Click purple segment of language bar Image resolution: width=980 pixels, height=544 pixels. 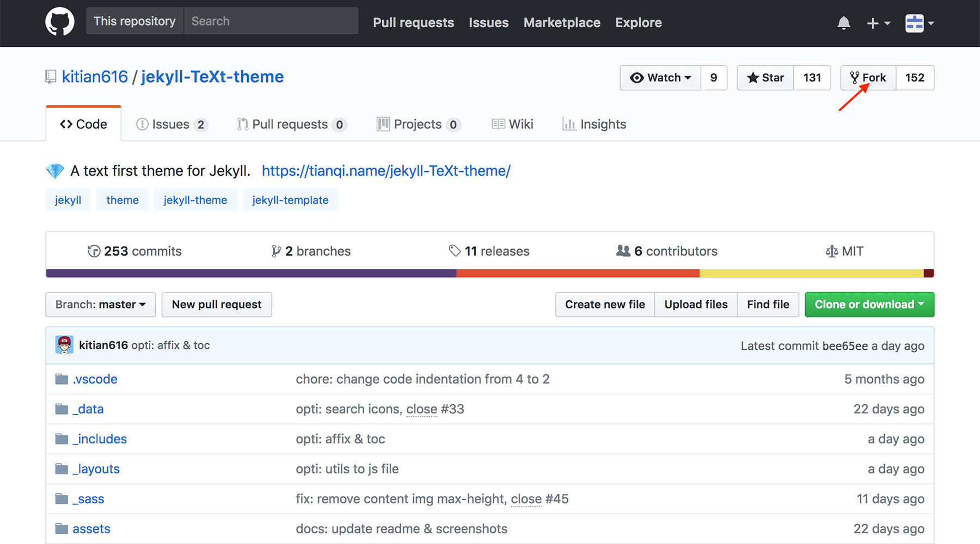pos(251,274)
